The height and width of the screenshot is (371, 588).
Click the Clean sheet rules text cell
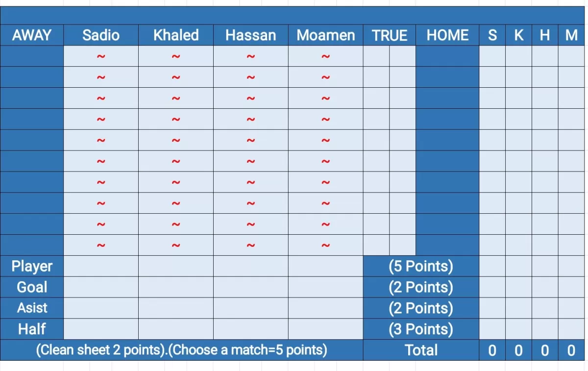(182, 350)
